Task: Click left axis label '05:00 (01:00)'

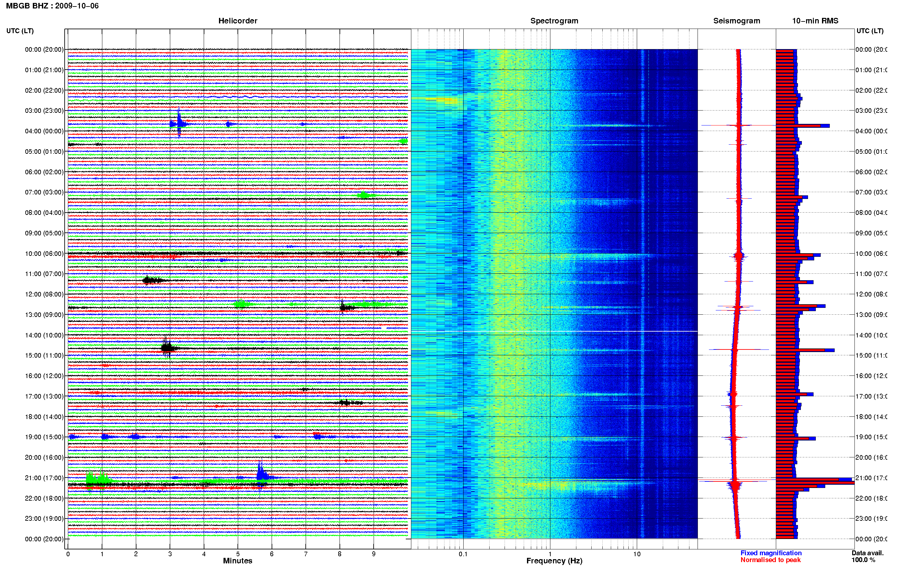Action: [x=44, y=151]
